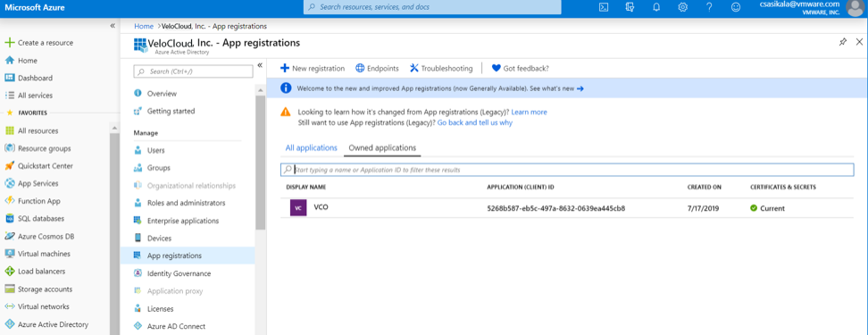The height and width of the screenshot is (335, 868).
Task: Switch to the All applications tab
Action: click(x=311, y=147)
